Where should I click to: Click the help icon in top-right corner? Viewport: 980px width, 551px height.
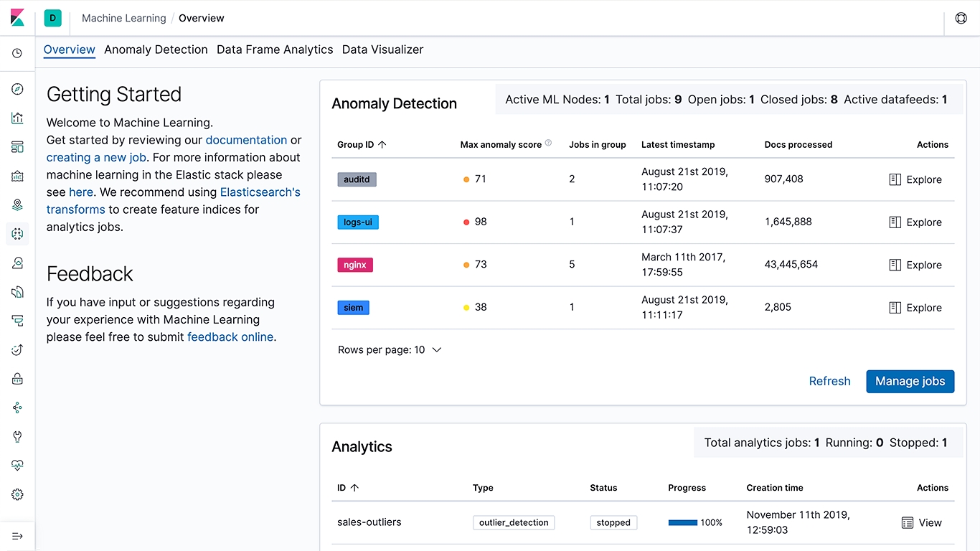pos(961,18)
